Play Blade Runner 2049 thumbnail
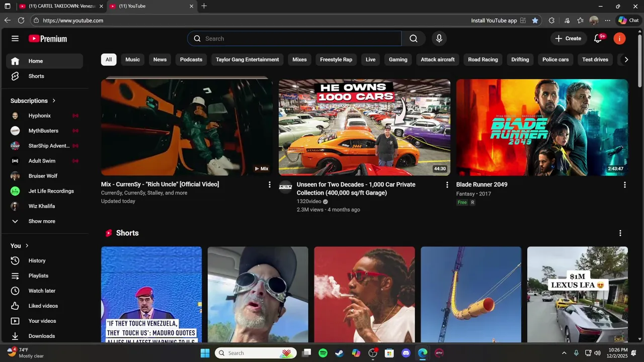Viewport: 644px width, 362px height. click(x=542, y=127)
